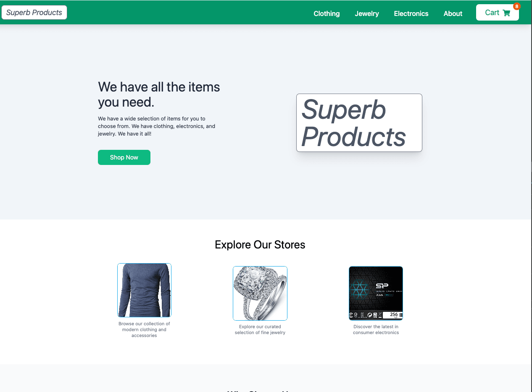The image size is (532, 392).
Task: Click the shopping cart icon
Action: [x=506, y=13]
